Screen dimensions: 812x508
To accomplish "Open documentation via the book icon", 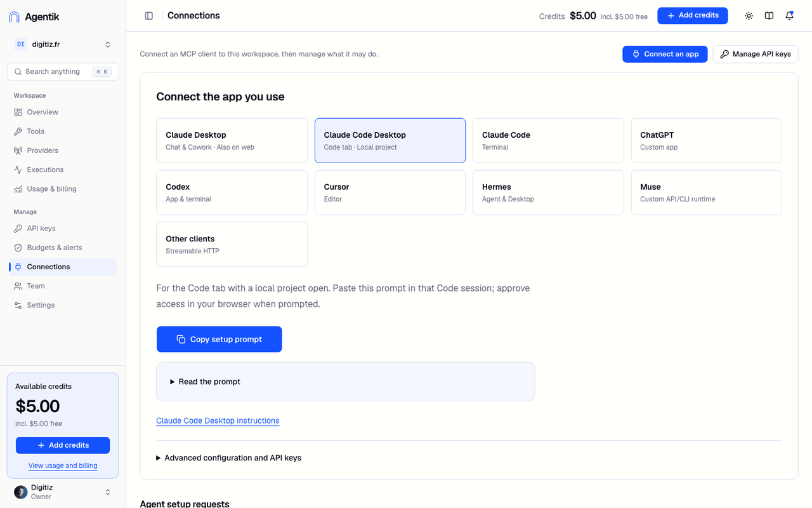I will point(769,16).
